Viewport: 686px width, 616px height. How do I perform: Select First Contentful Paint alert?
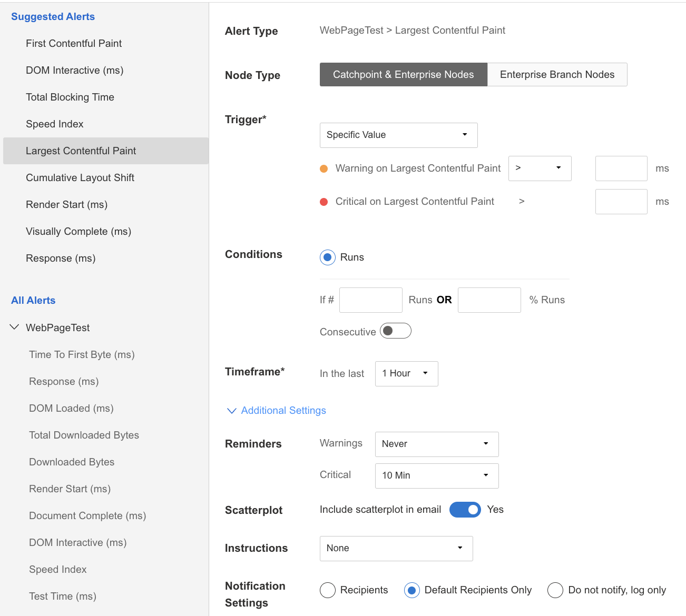click(74, 44)
